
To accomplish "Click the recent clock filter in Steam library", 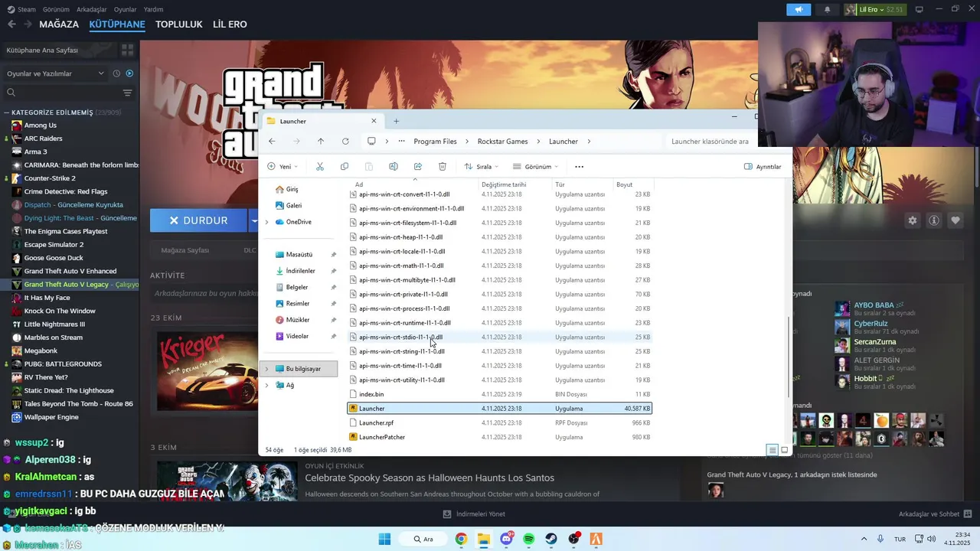I will click(116, 73).
